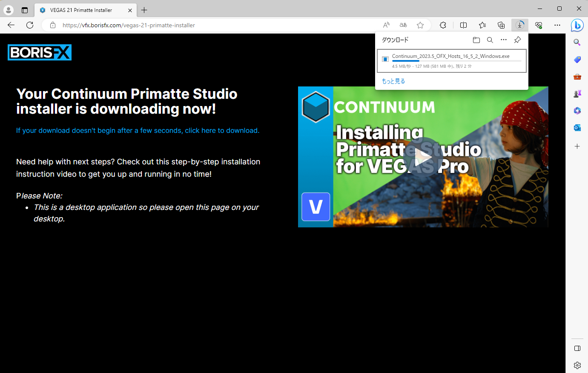588x373 pixels.
Task: Toggle the split screen icon
Action: coord(464,25)
